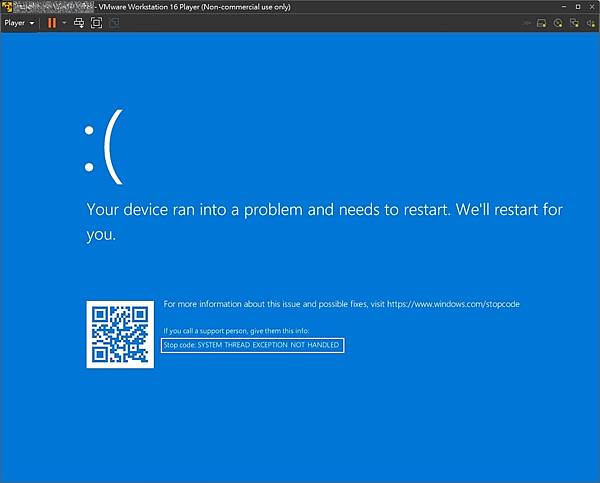600x483 pixels.
Task: Click the stop code SYSTEM THREAD EXCEPTION text
Action: 251,345
